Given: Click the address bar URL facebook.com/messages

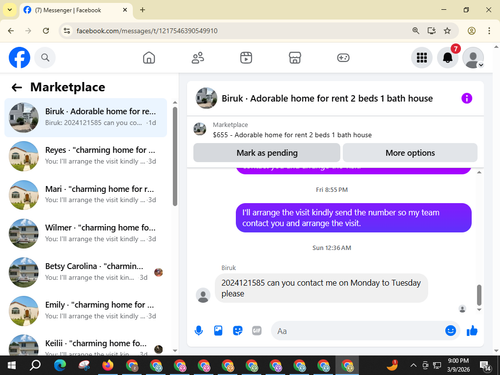Looking at the screenshot, I should point(147,31).
